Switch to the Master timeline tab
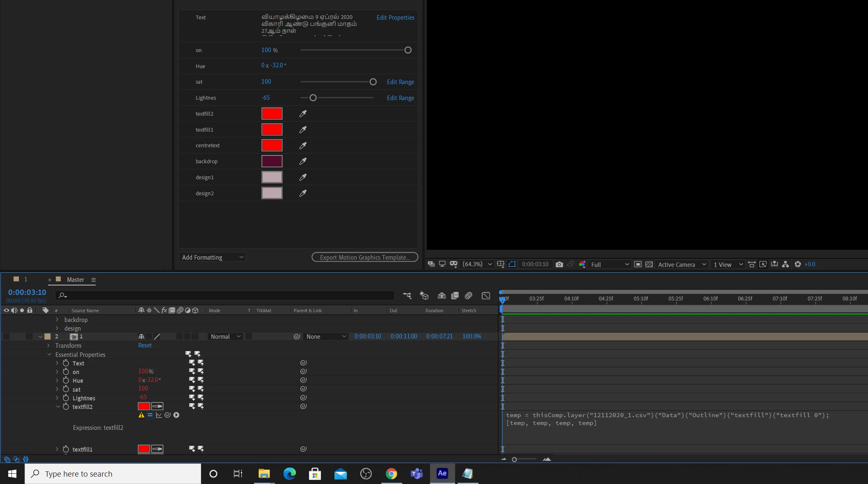The image size is (868, 484). click(x=75, y=280)
